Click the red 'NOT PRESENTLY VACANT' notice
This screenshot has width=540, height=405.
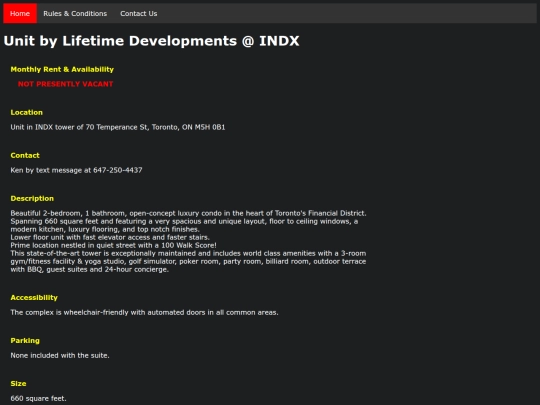pyautogui.click(x=65, y=84)
